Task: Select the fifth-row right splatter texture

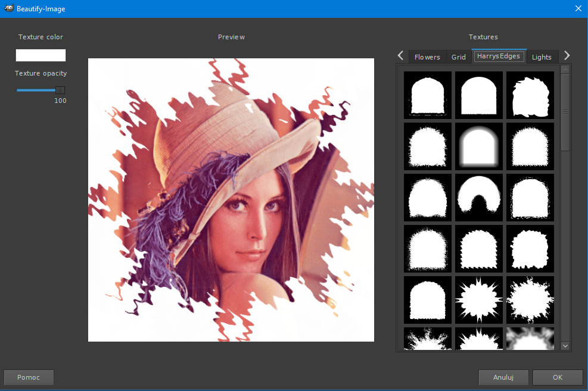Action: click(530, 300)
